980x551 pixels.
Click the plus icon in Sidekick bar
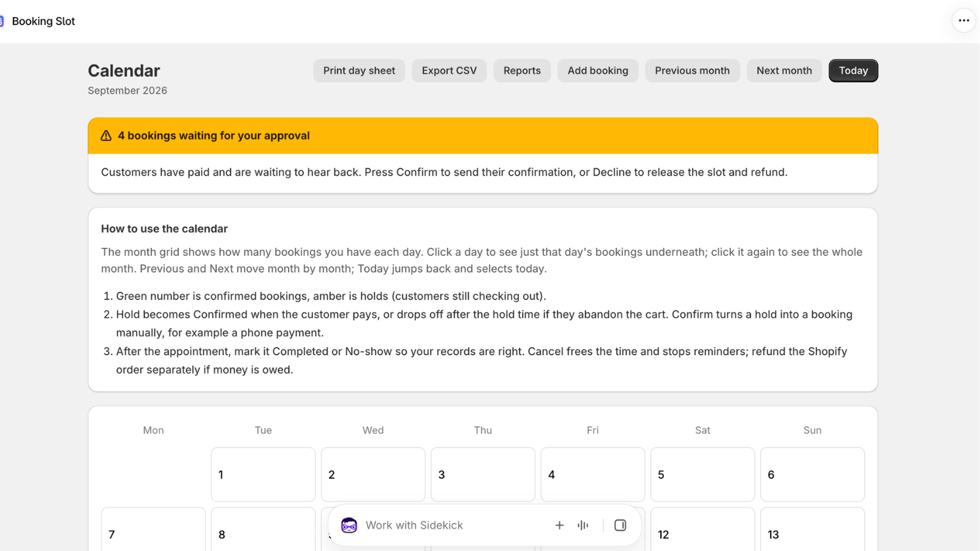559,525
